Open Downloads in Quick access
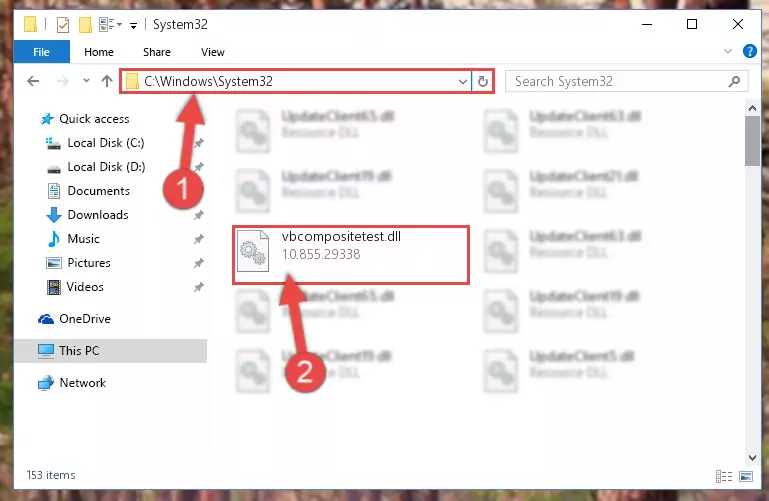The image size is (769, 501). tap(98, 215)
